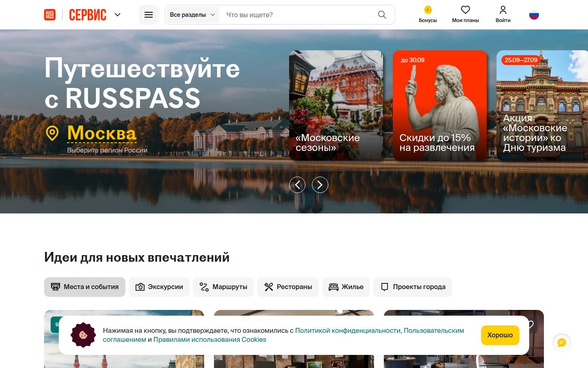
Task: Open the Скидки до 15% на развлечения card
Action: (x=440, y=105)
